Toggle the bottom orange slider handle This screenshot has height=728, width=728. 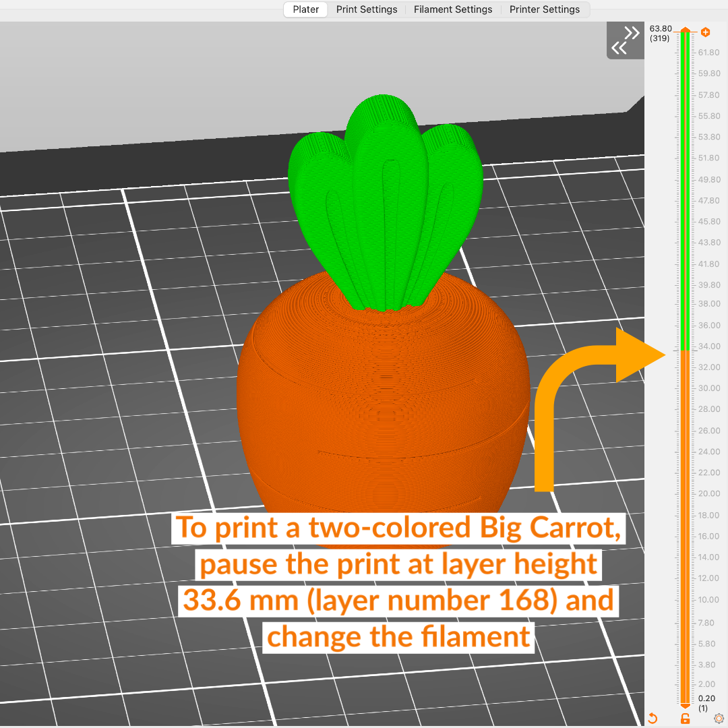686,705
